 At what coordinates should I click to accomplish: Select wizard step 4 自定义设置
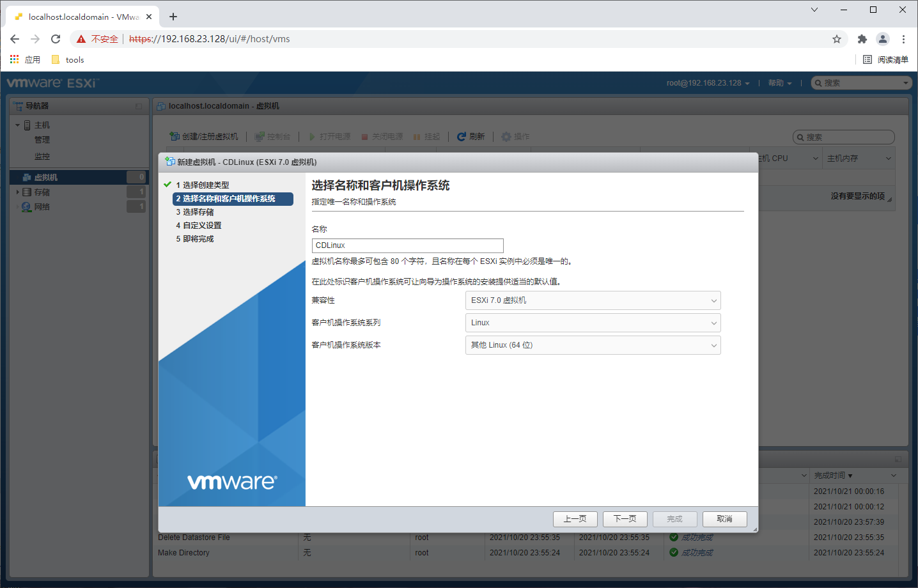pos(199,226)
